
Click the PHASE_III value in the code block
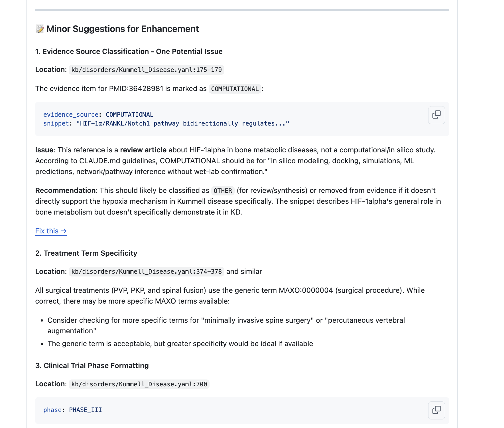86,410
